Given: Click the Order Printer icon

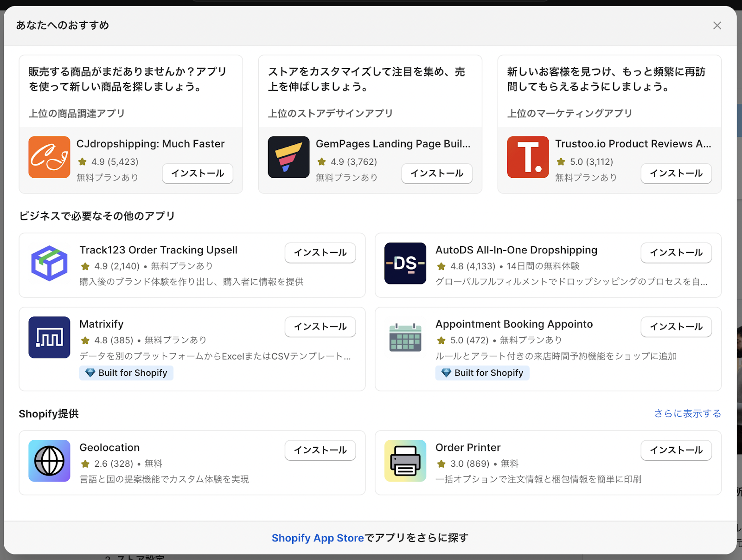Looking at the screenshot, I should pos(405,461).
